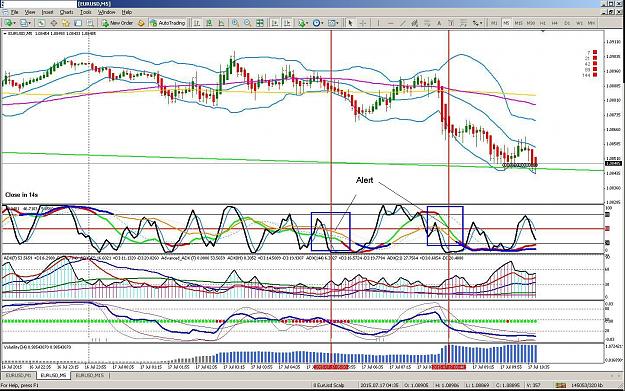Open the View menu

(30, 12)
